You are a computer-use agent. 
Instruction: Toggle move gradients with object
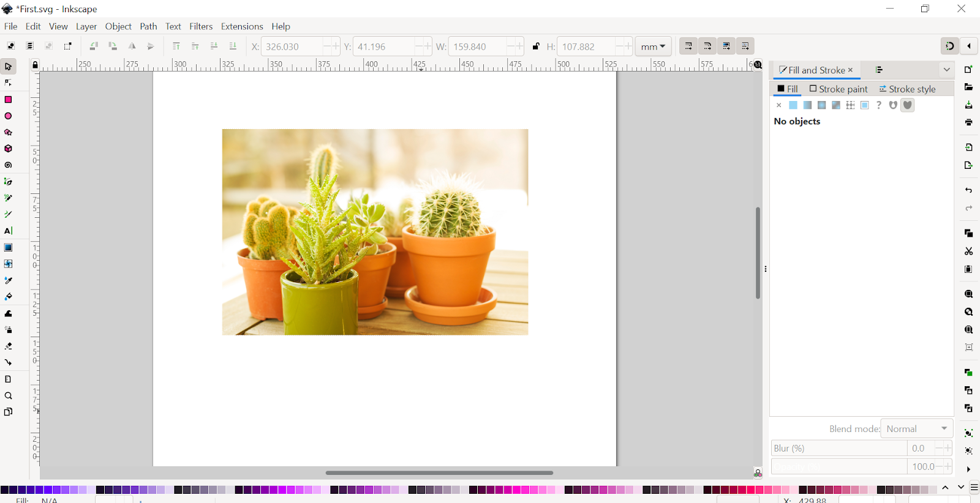click(x=726, y=46)
